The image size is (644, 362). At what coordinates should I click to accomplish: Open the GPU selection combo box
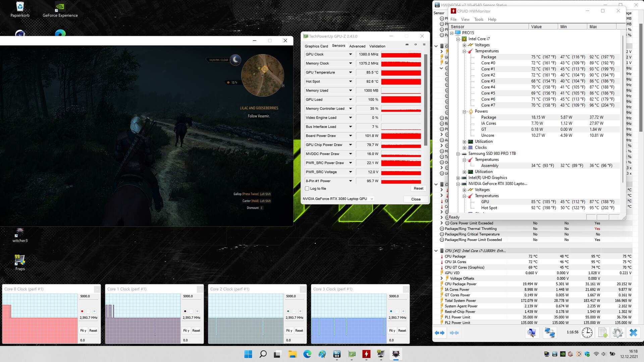pyautogui.click(x=338, y=199)
